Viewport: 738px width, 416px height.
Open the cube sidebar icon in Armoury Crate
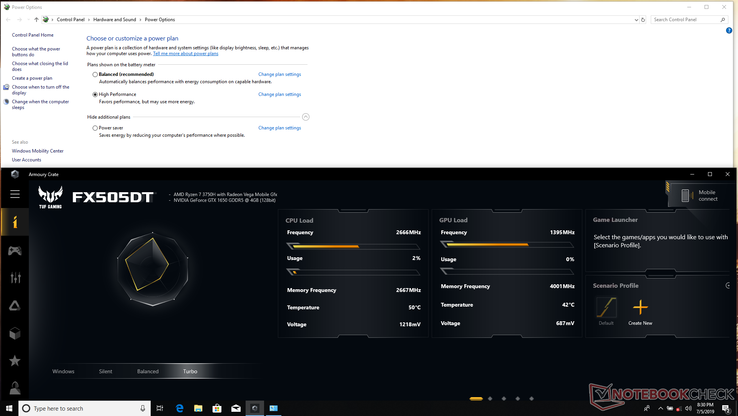[x=15, y=333]
